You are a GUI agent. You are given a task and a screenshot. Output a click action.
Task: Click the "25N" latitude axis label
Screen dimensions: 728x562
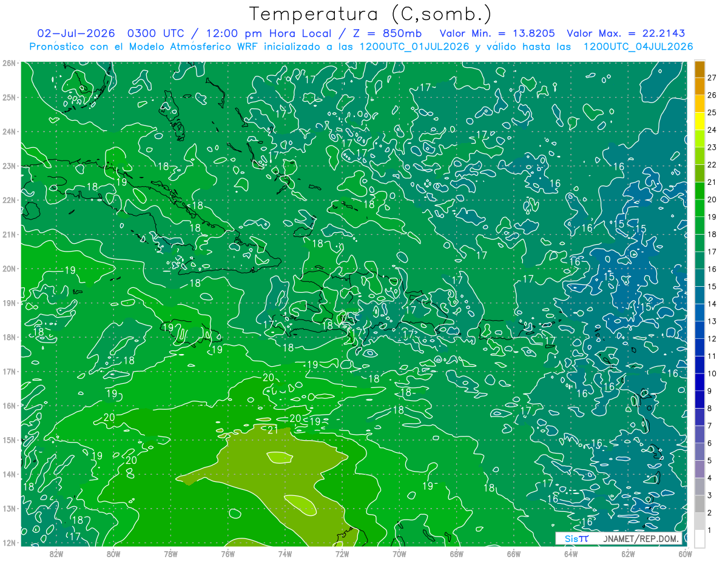pyautogui.click(x=9, y=97)
